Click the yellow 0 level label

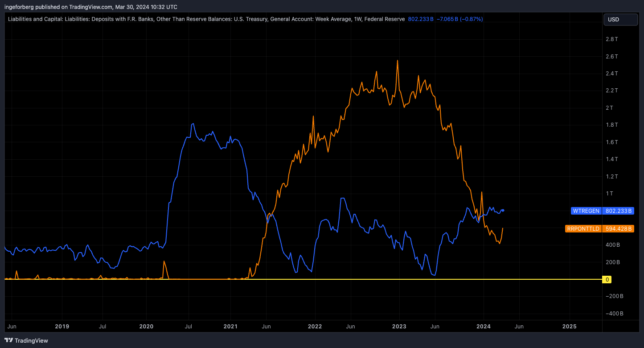click(x=607, y=280)
